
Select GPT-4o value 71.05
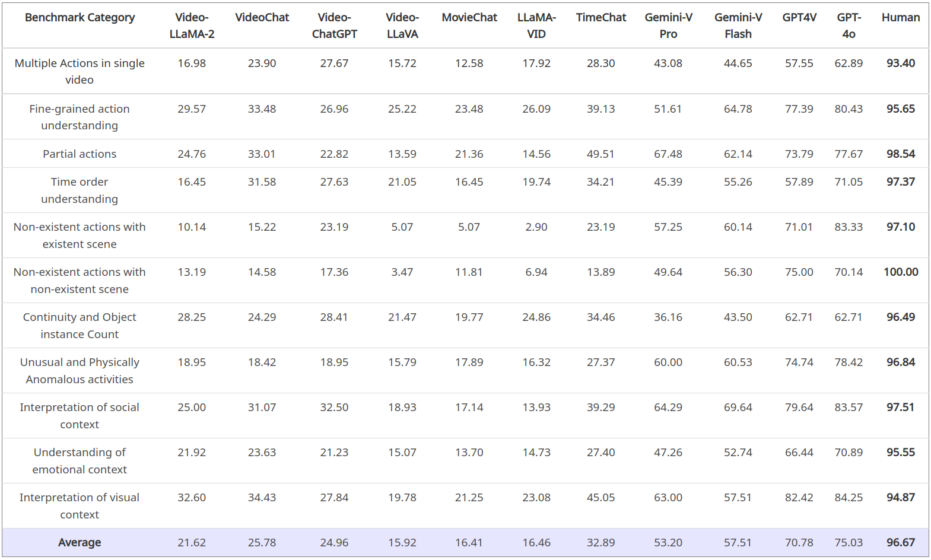(x=849, y=182)
